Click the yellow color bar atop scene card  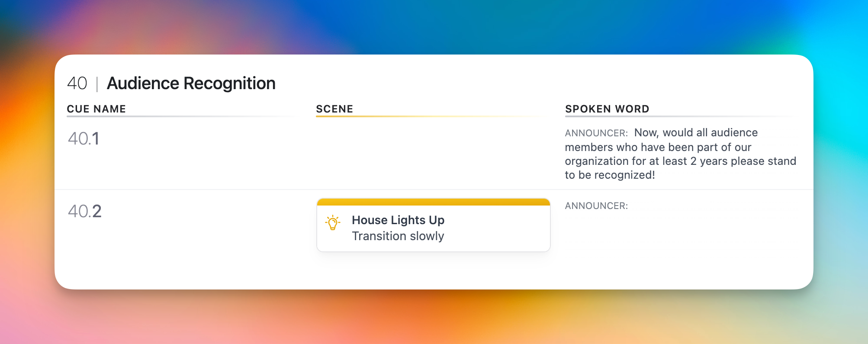point(433,202)
